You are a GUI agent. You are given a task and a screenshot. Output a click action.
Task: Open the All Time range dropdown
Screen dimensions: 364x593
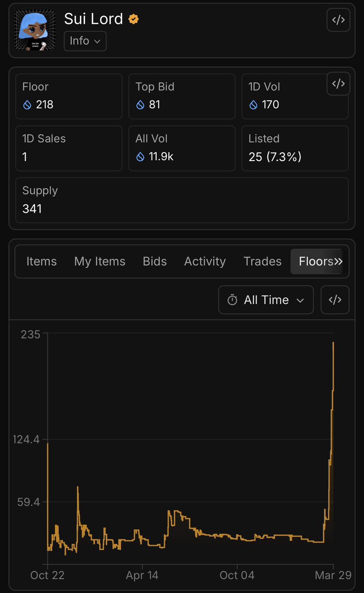click(266, 300)
